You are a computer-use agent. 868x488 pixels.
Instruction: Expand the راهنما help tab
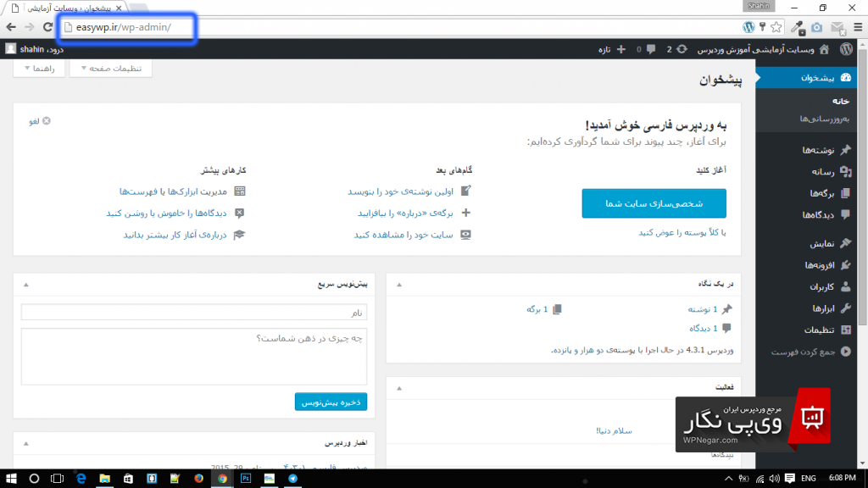(x=39, y=68)
